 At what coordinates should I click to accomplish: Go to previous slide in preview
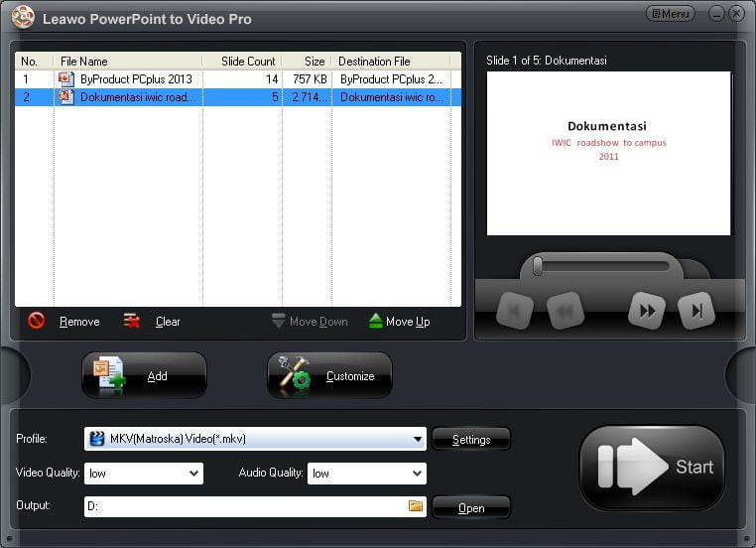pyautogui.click(x=515, y=311)
